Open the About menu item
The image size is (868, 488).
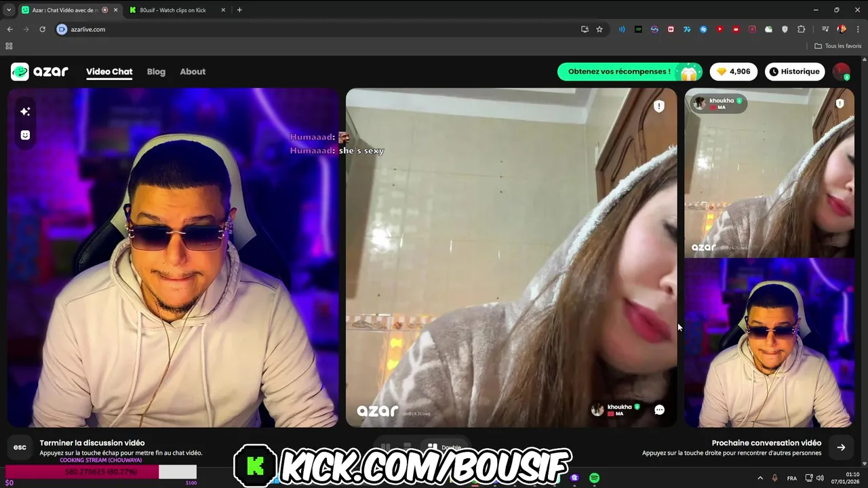coord(193,72)
